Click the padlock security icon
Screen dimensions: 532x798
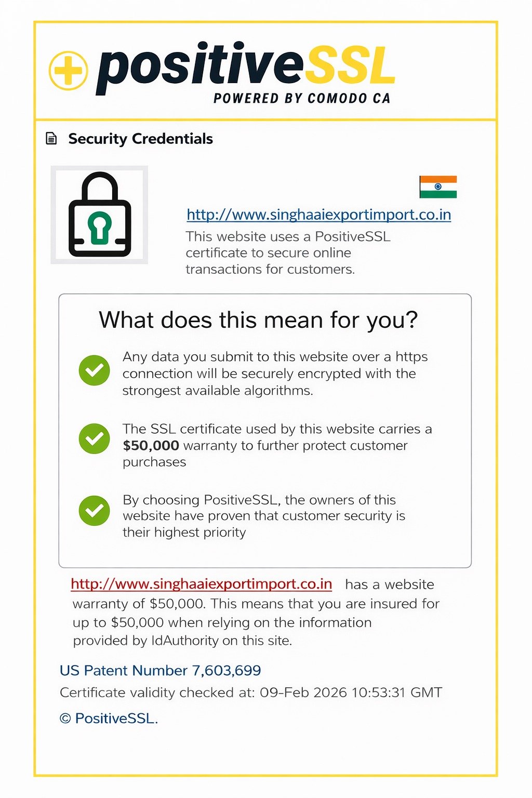point(99,215)
